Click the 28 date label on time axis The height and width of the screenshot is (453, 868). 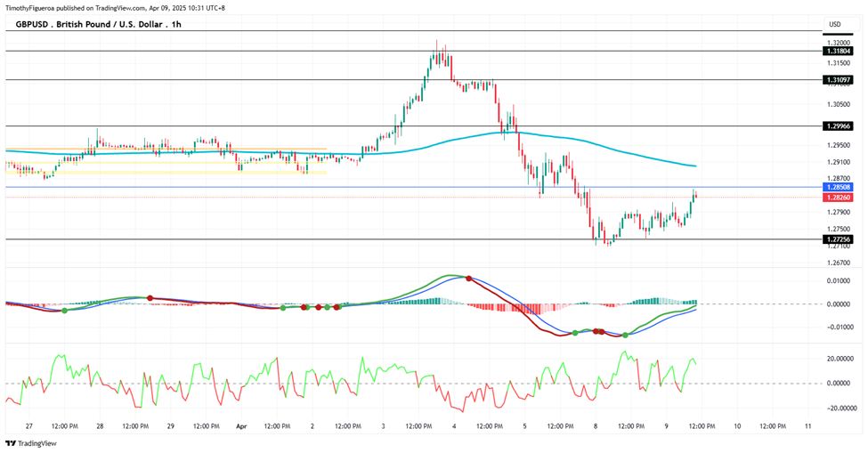point(100,426)
